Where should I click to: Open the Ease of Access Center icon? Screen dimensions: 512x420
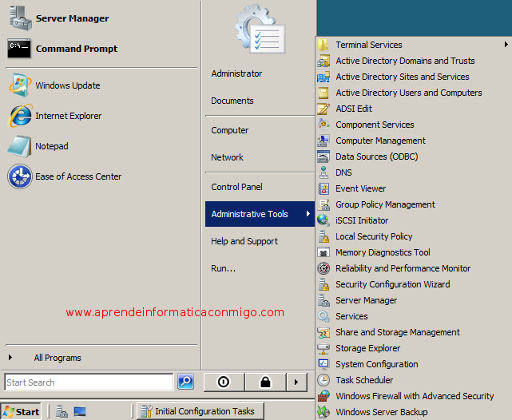[20, 176]
